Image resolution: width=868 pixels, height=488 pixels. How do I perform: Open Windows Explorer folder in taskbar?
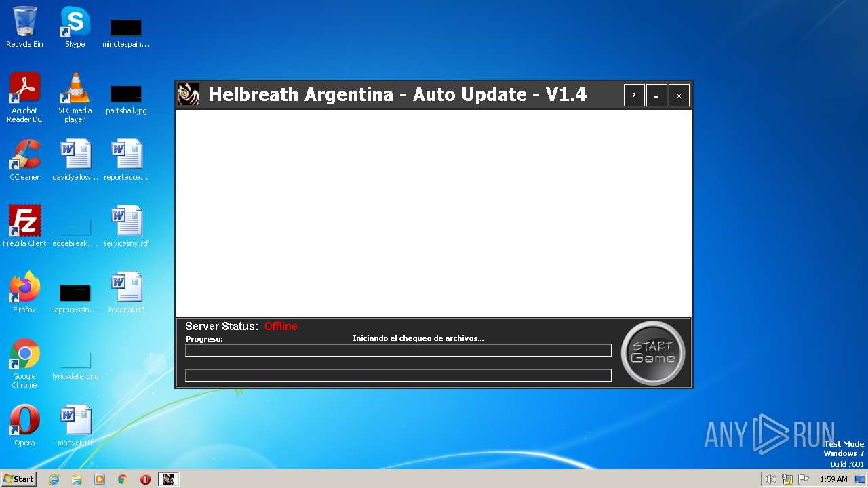point(77,479)
